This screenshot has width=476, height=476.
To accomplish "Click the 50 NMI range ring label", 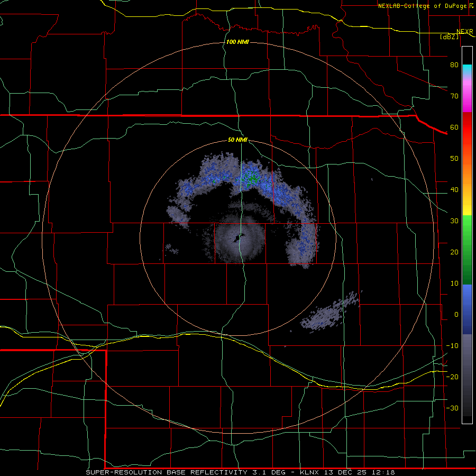I will click(x=237, y=140).
